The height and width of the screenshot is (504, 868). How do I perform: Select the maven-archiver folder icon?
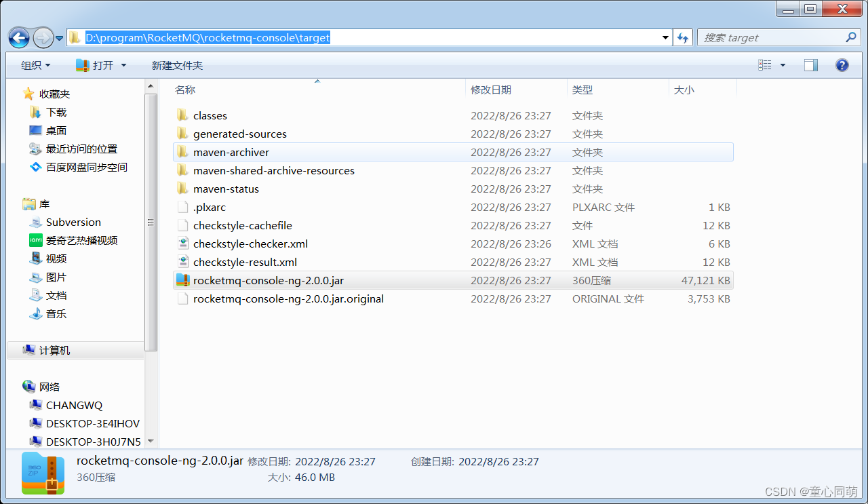pyautogui.click(x=182, y=152)
